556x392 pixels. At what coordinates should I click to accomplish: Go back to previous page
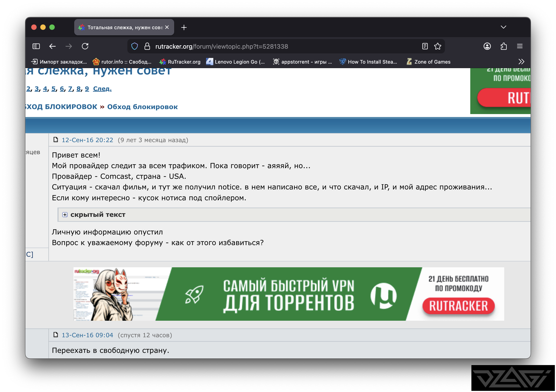pos(52,46)
